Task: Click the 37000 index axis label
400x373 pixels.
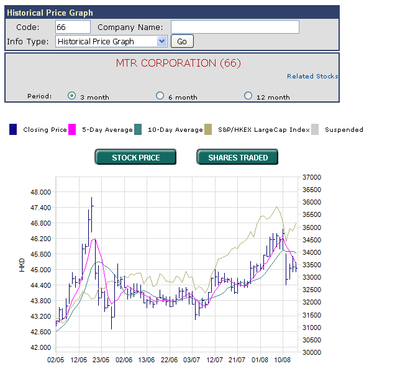Action: (312, 177)
